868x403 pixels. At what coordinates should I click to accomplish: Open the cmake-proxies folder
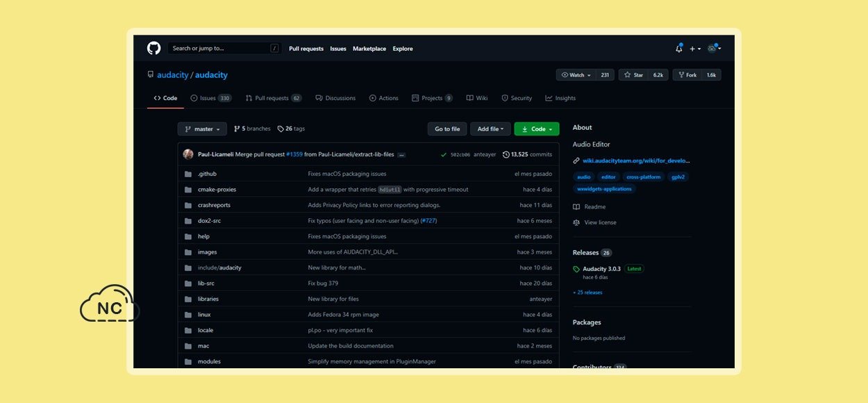tap(217, 189)
